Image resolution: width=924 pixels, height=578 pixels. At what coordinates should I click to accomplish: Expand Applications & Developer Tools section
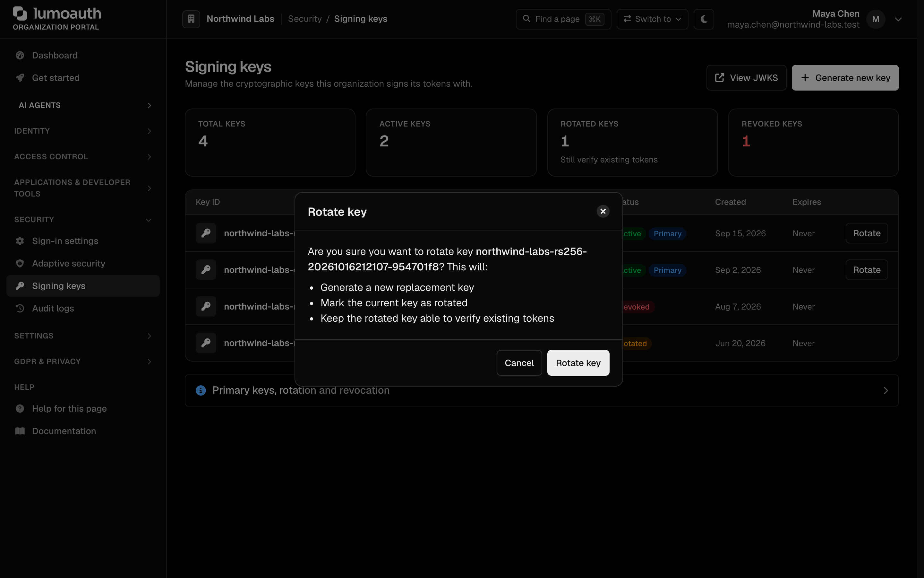coord(83,188)
